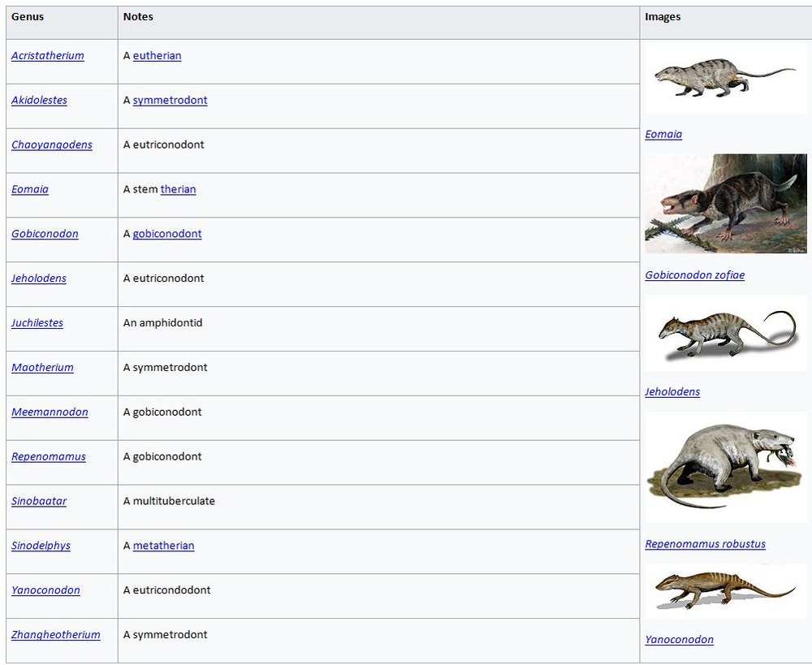Open the Acristatherium genus link
Screen dimensions: 812x665
point(48,56)
